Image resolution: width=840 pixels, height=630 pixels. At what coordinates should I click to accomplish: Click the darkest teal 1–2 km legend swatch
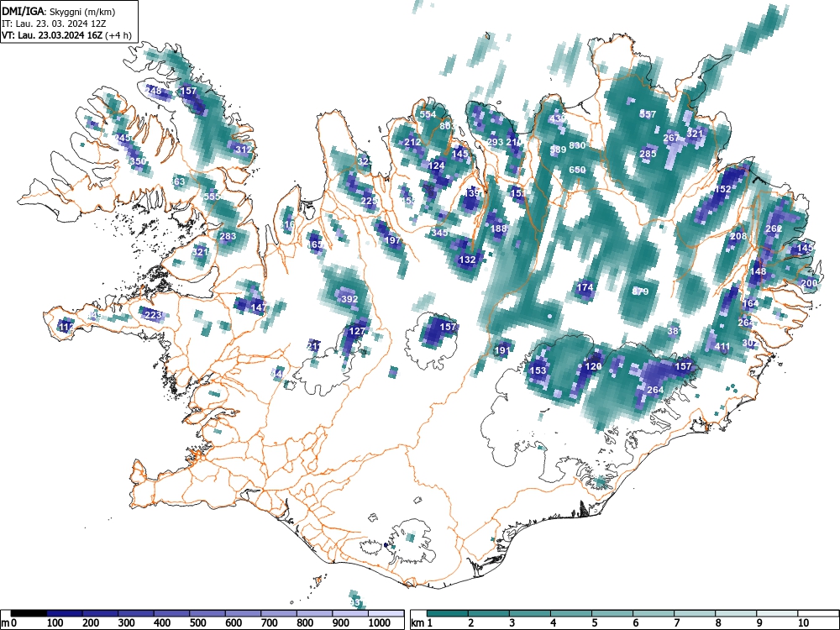448,613
